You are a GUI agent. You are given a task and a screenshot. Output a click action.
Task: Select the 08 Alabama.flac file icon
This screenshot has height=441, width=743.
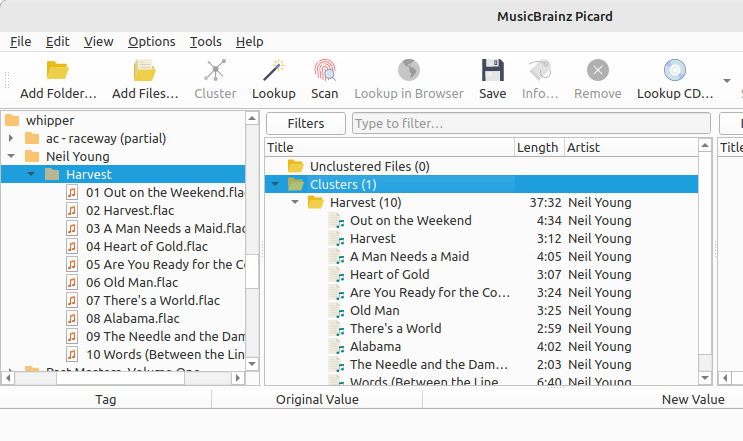(72, 318)
